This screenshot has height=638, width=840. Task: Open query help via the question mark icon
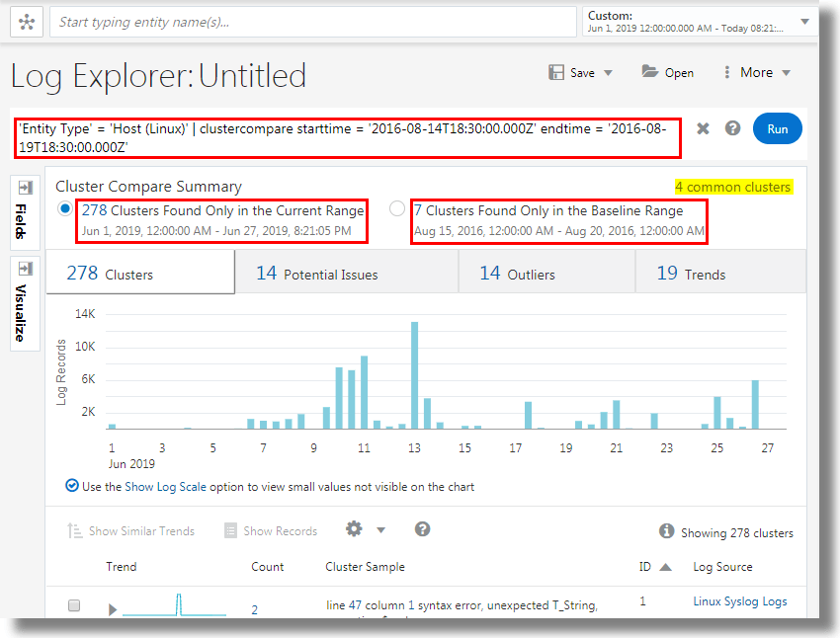(x=732, y=128)
